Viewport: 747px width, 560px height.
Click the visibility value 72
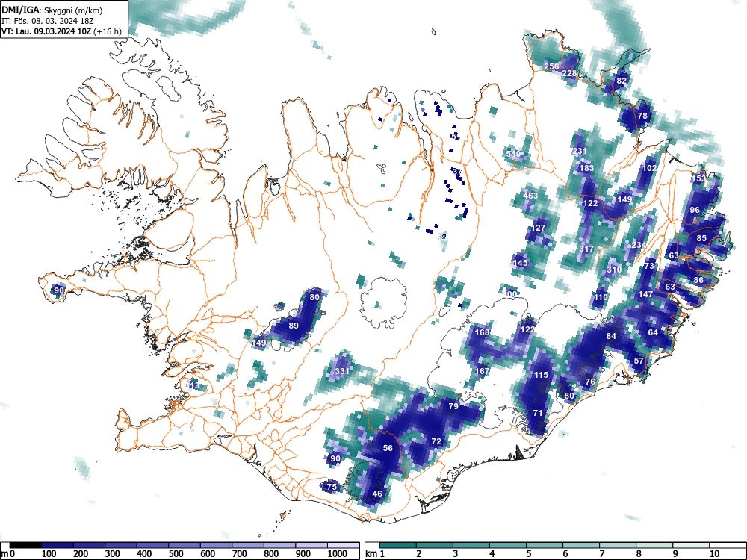436,441
